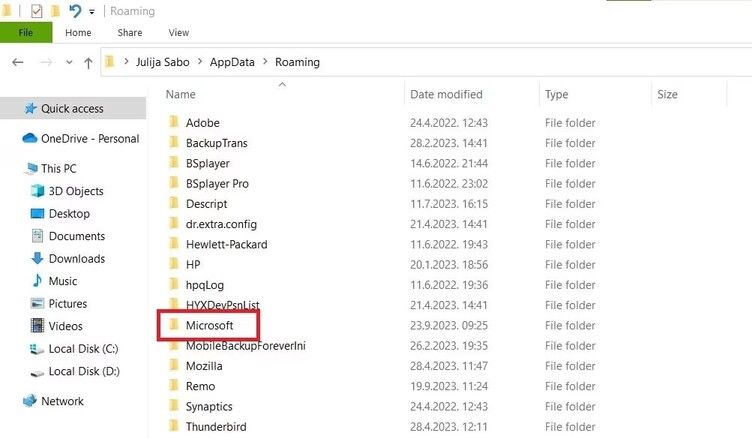Select the Microsoft folder name text

(x=210, y=325)
